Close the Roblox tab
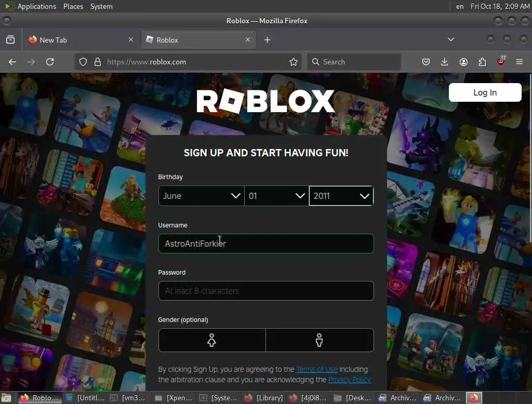Image resolution: width=532 pixels, height=404 pixels. click(x=248, y=39)
